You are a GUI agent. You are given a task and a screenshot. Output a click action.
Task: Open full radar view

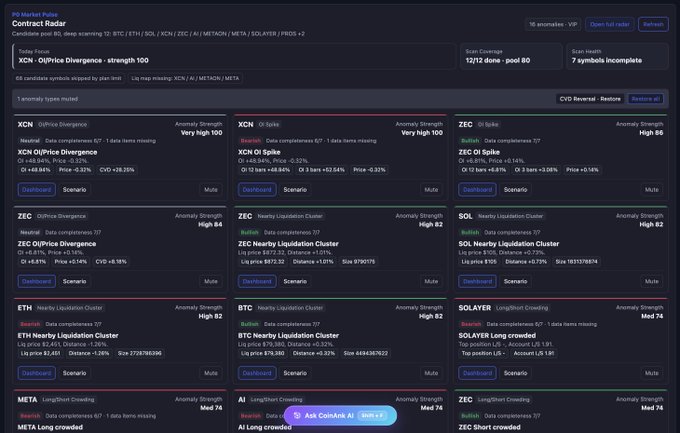pos(610,24)
